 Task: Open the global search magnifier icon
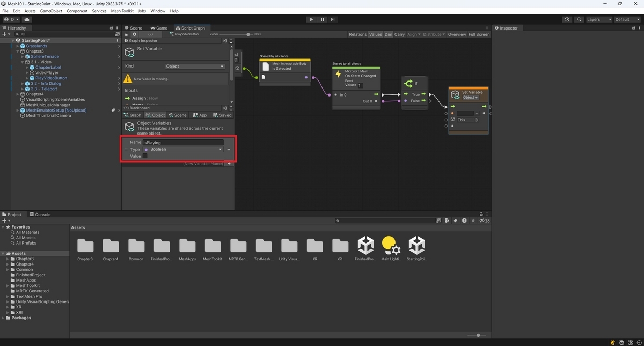[x=580, y=19]
